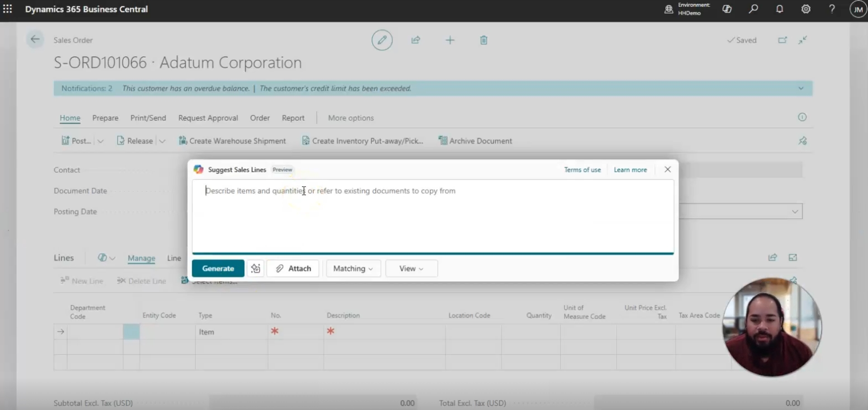The image size is (868, 410).
Task: Click the trash delete icon
Action: pos(484,40)
